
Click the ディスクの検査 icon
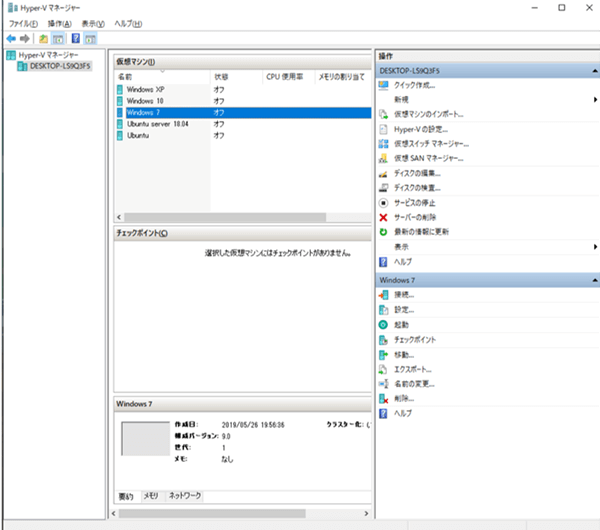coord(383,188)
